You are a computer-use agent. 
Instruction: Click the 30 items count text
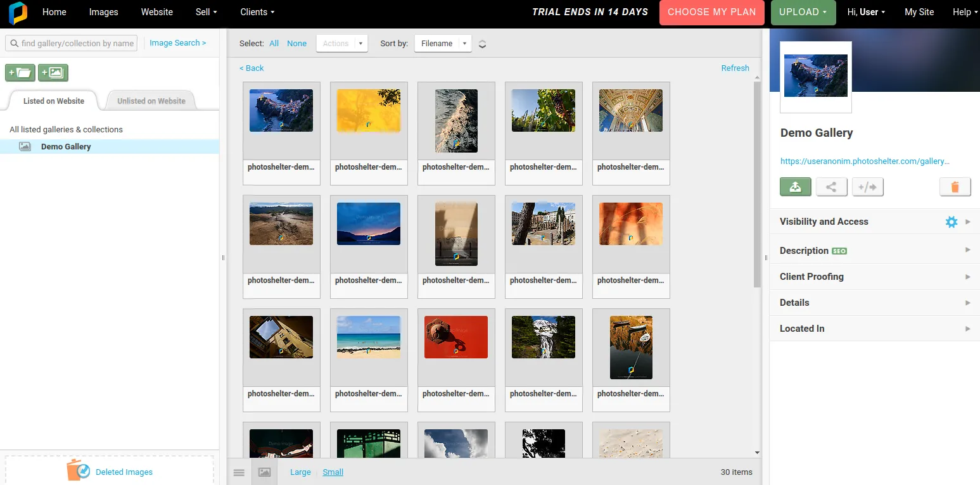pos(737,472)
